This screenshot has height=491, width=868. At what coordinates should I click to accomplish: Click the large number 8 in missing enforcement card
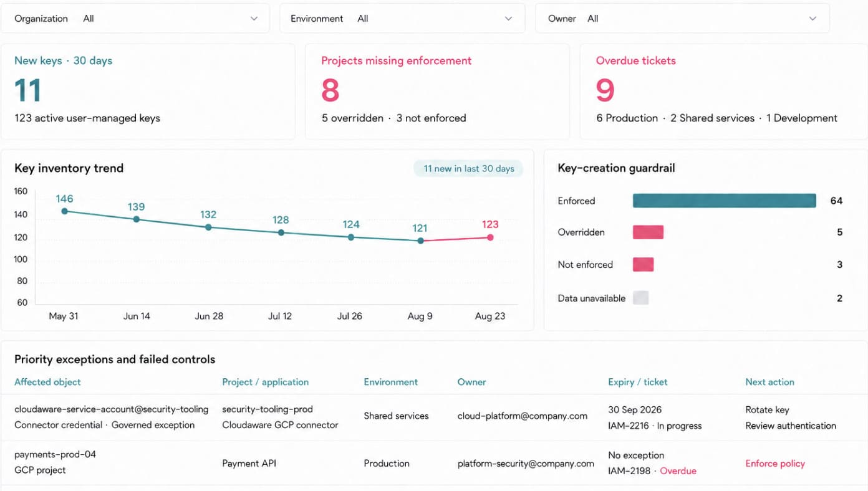(330, 90)
